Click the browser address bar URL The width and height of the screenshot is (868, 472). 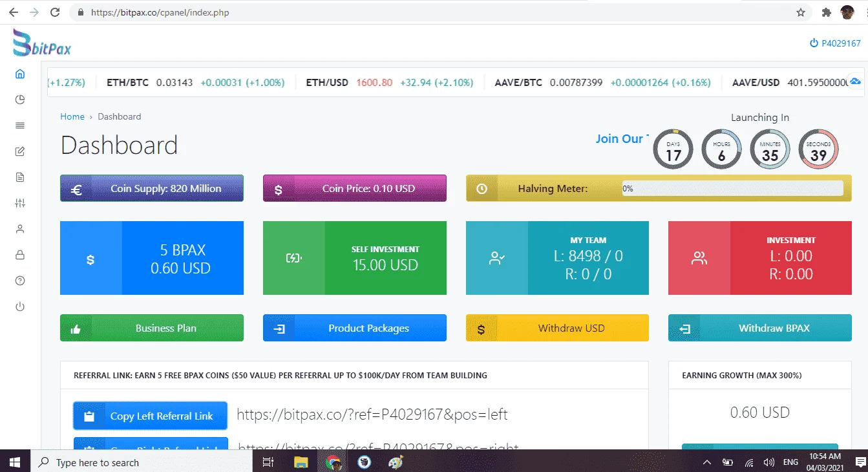pyautogui.click(x=160, y=12)
